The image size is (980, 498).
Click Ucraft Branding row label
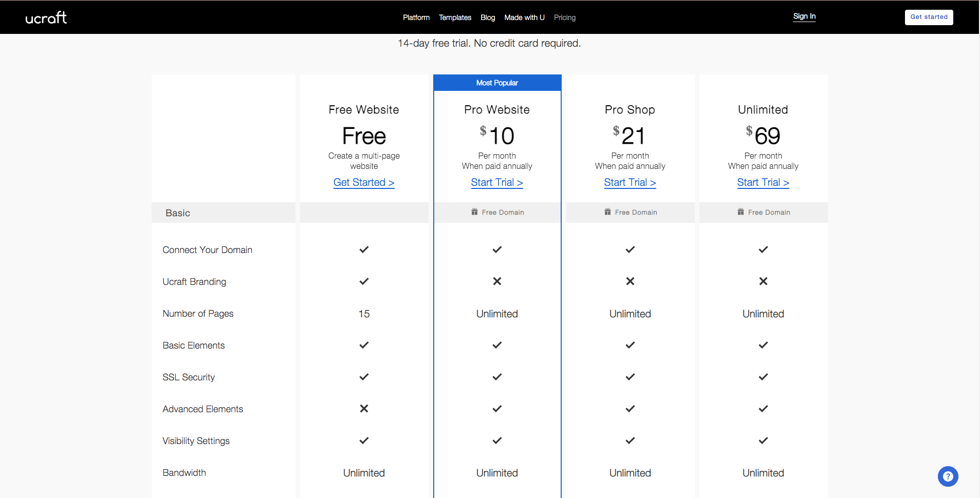194,282
